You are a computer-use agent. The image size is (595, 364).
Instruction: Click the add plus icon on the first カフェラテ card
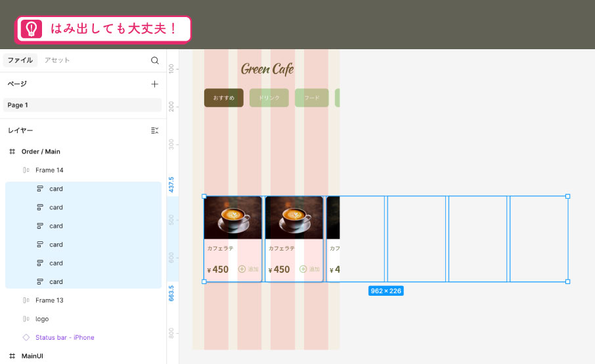coord(242,269)
